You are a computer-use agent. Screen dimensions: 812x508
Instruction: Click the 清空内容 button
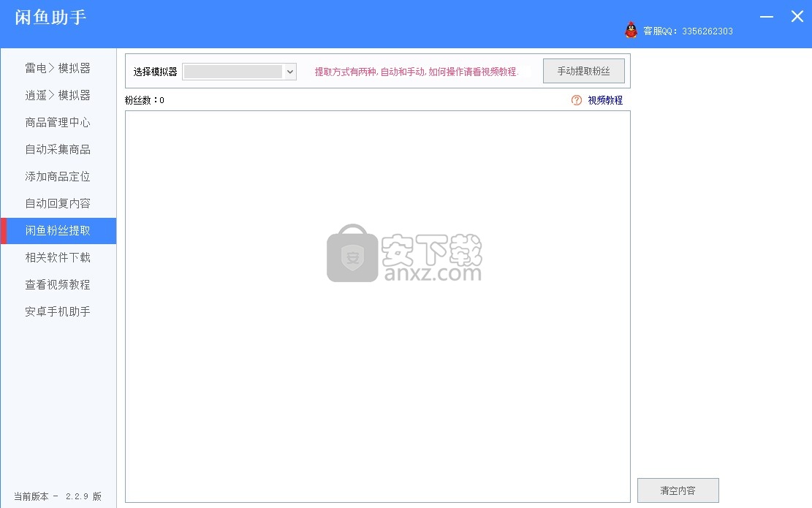678,490
